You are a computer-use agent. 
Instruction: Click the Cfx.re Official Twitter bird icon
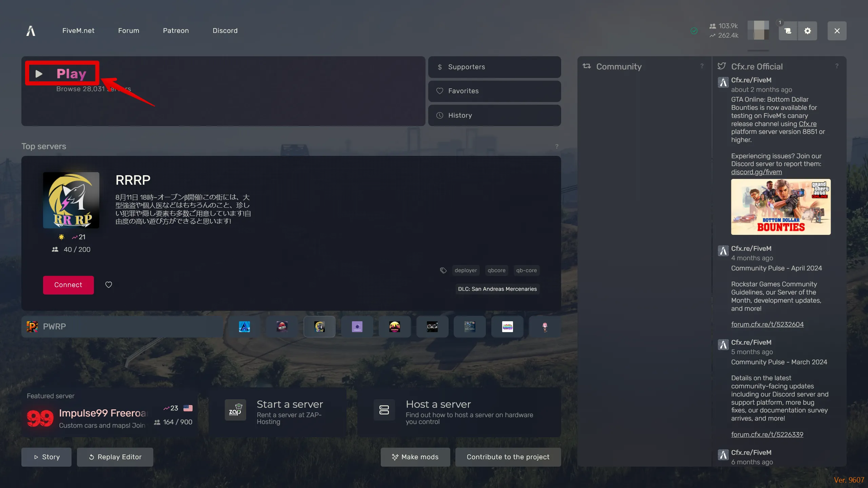[722, 66]
